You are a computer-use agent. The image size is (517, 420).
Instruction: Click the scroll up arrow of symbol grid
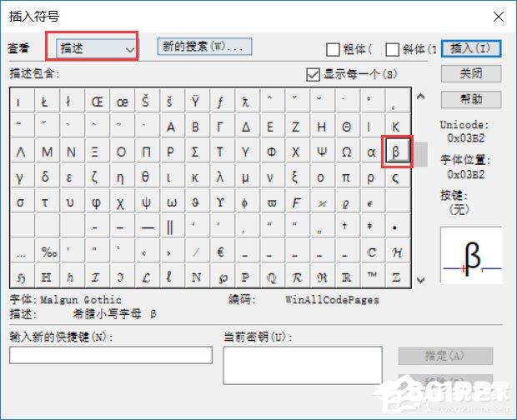[x=420, y=96]
